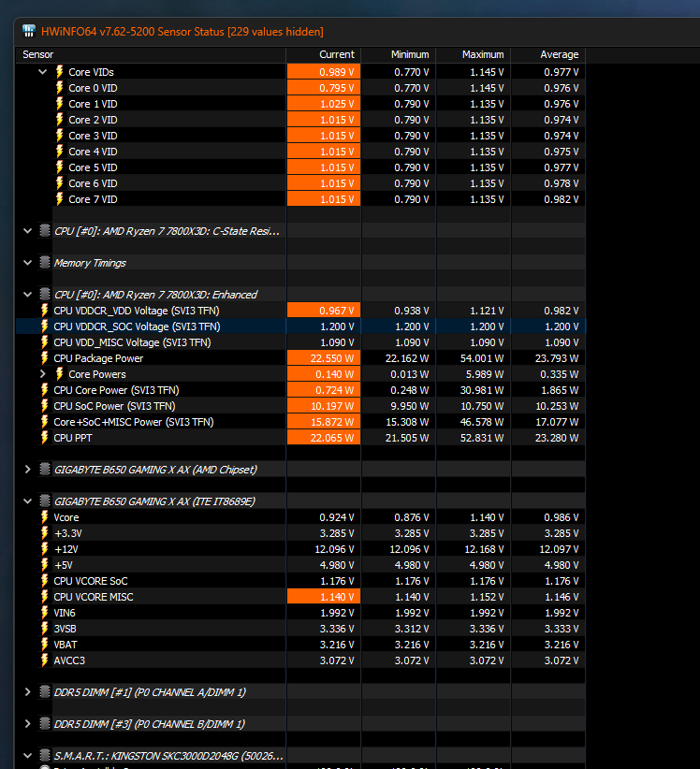Click the HWiNFO64 Sensor Status window title

[x=182, y=32]
